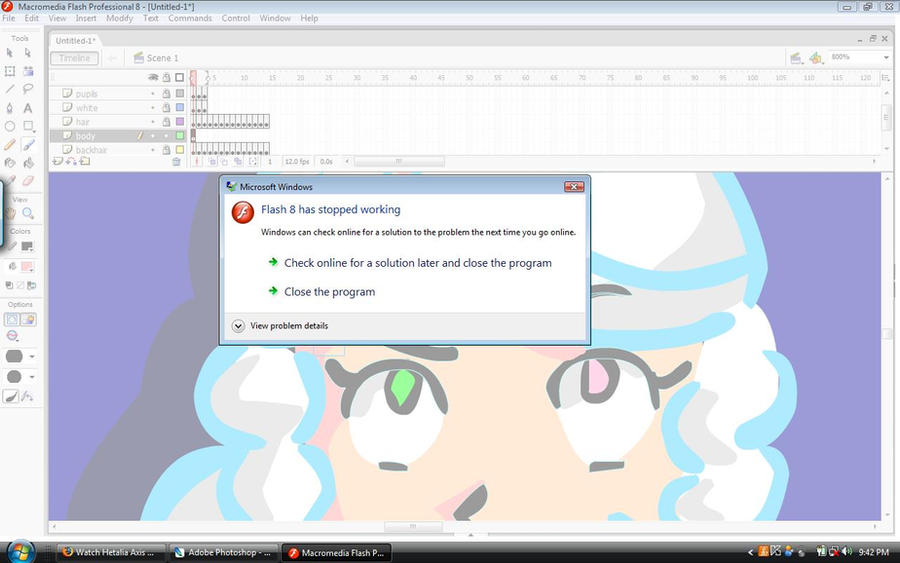Open the Commands menu
The image size is (900, 563).
[190, 18]
